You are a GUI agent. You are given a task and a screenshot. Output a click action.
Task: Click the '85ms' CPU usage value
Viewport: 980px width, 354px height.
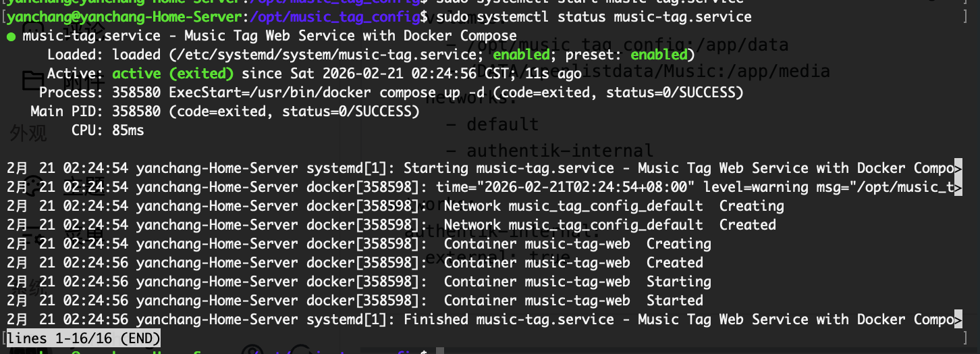(128, 130)
